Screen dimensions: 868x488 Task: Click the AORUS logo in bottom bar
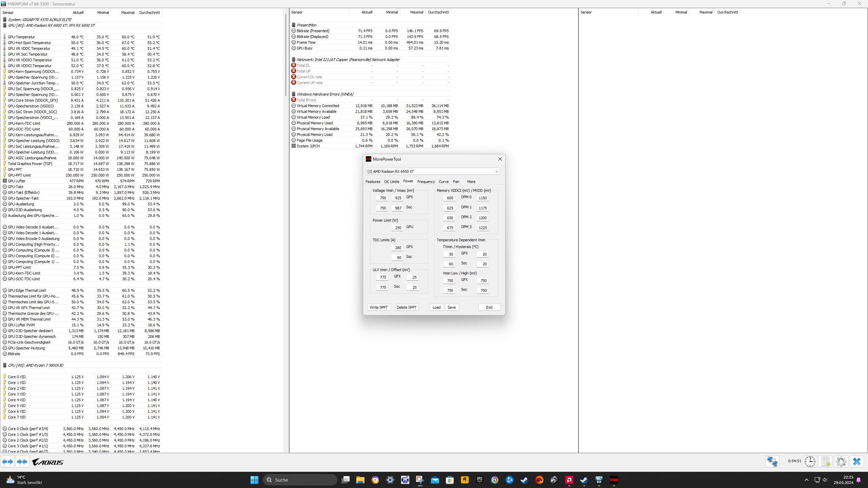click(x=48, y=462)
